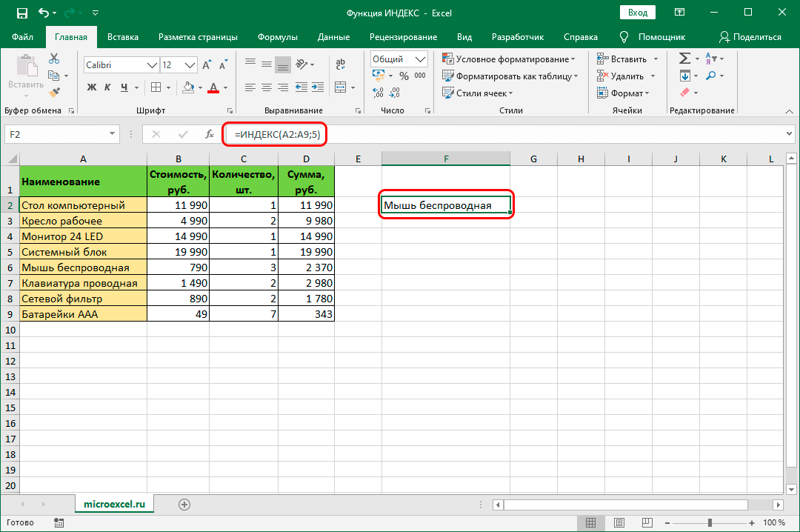Viewport: 800px width, 532px height.
Task: Toggle Bold formatting (Ж)
Action: pos(91,87)
